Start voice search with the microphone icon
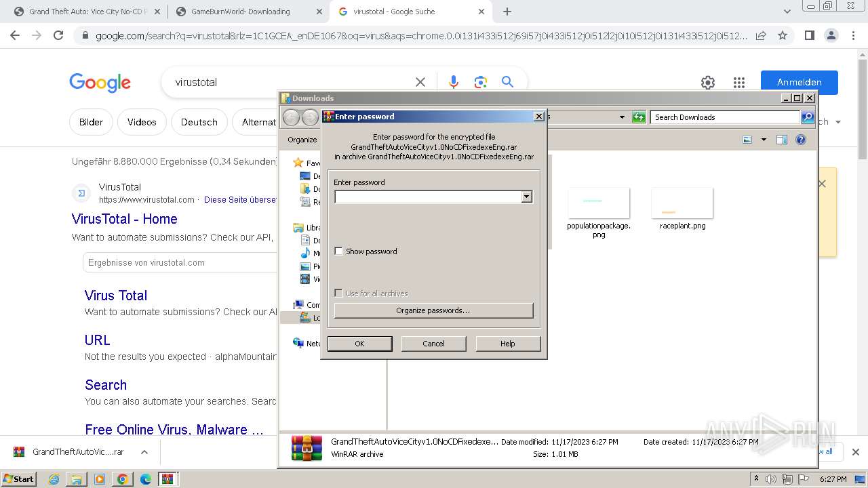 pyautogui.click(x=454, y=82)
